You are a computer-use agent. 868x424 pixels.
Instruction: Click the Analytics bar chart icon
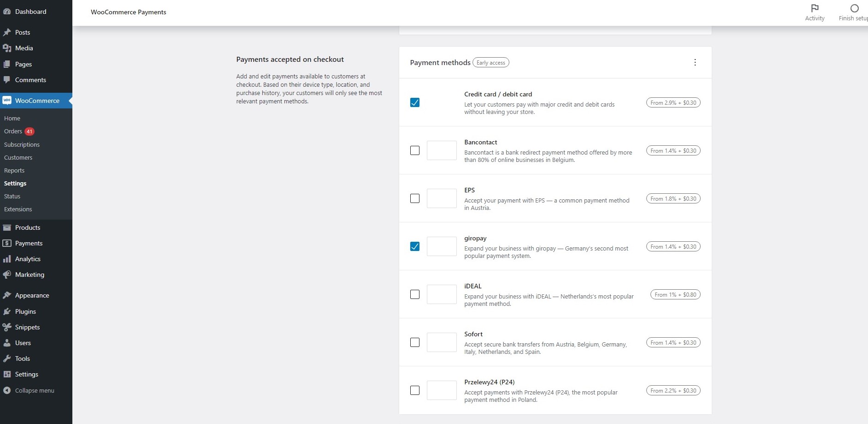pyautogui.click(x=7, y=259)
